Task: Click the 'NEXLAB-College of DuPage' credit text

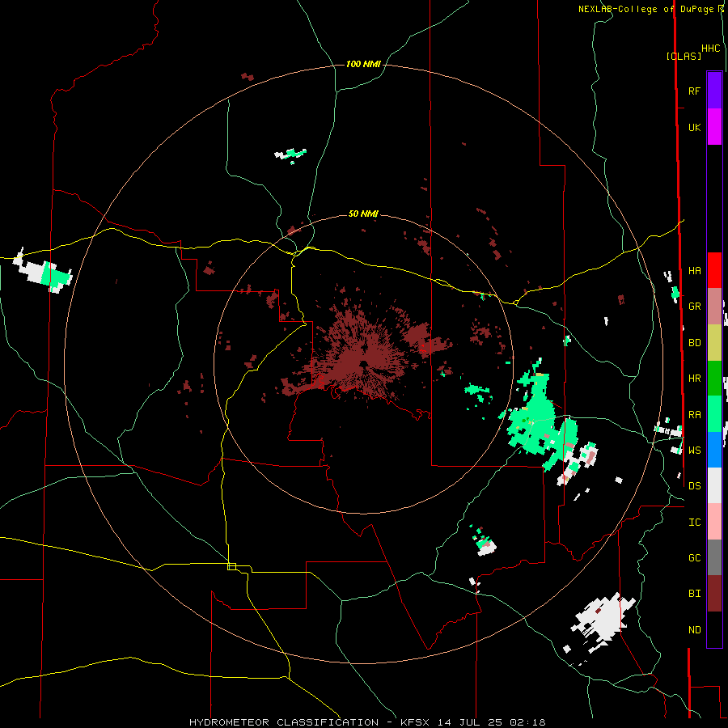Action: (647, 9)
